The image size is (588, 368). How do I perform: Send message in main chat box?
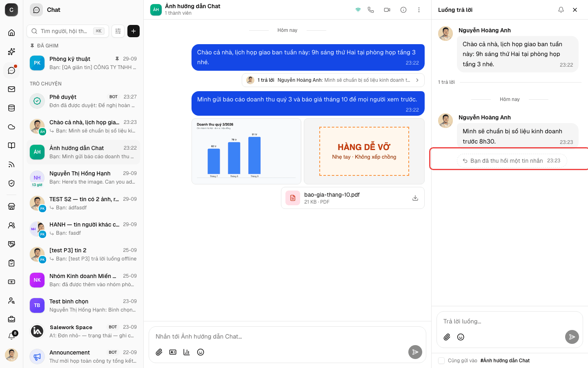415,352
